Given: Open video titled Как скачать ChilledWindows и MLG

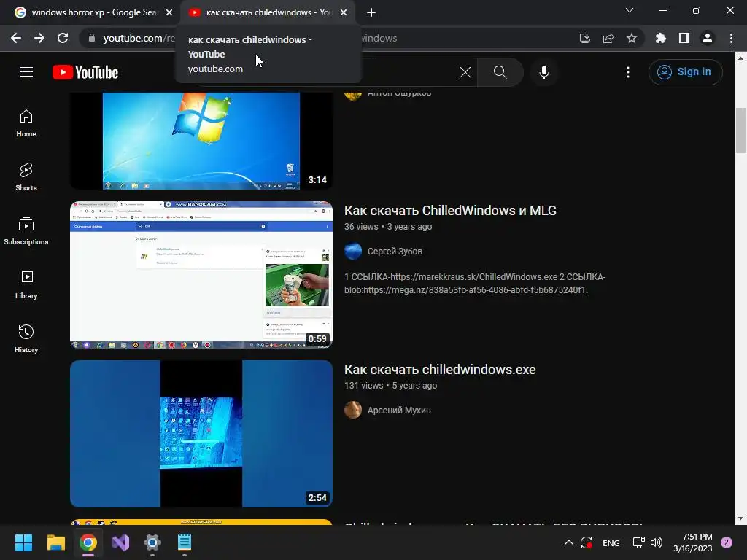Looking at the screenshot, I should pos(450,211).
